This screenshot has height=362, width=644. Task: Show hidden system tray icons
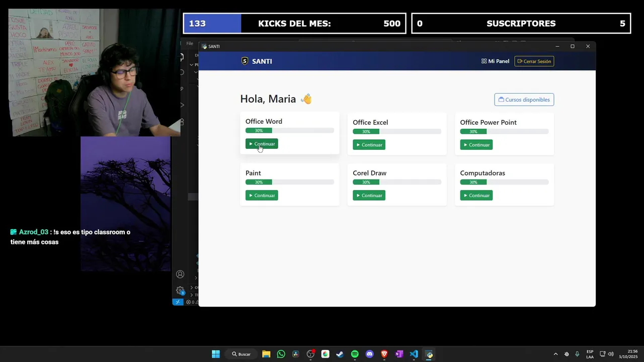(x=555, y=354)
